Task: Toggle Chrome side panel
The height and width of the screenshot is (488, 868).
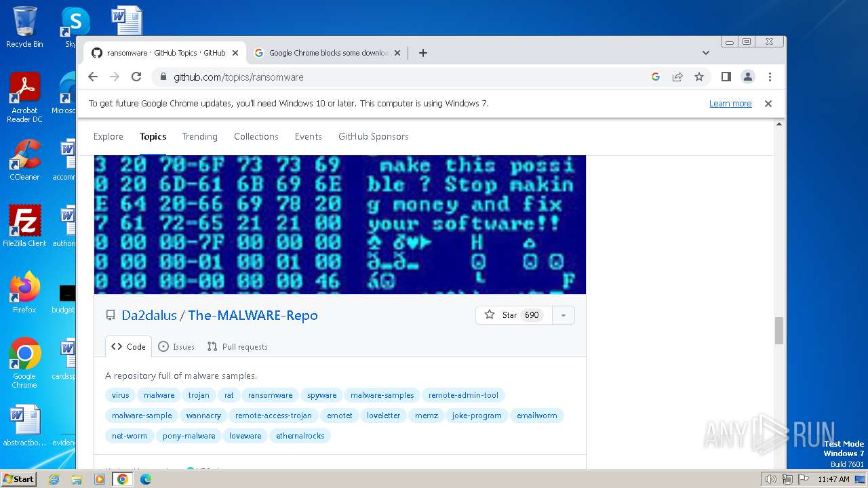Action: click(x=726, y=77)
